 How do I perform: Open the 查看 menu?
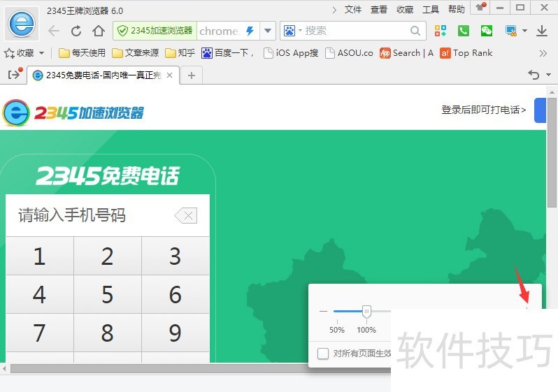tap(379, 9)
